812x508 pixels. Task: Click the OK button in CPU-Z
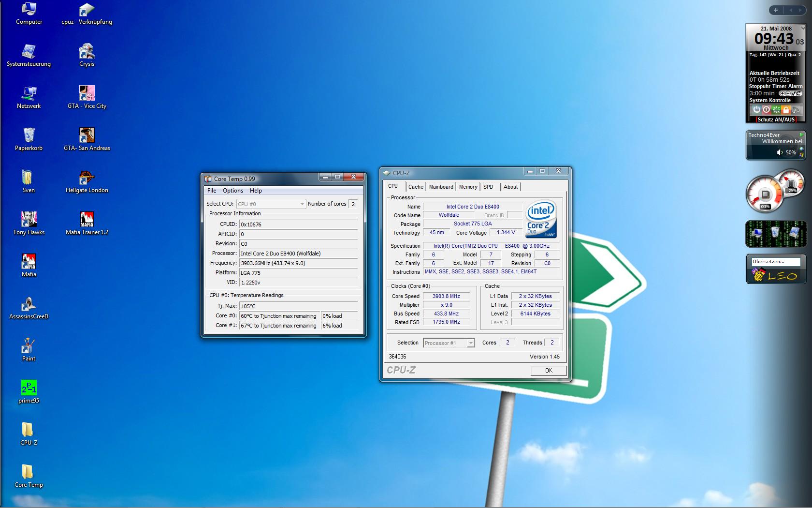(549, 371)
